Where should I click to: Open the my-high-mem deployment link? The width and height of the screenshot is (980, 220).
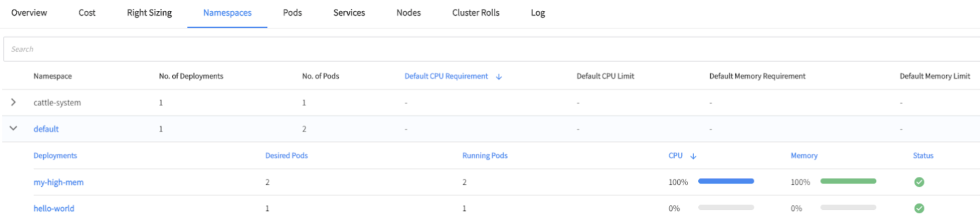click(x=59, y=182)
